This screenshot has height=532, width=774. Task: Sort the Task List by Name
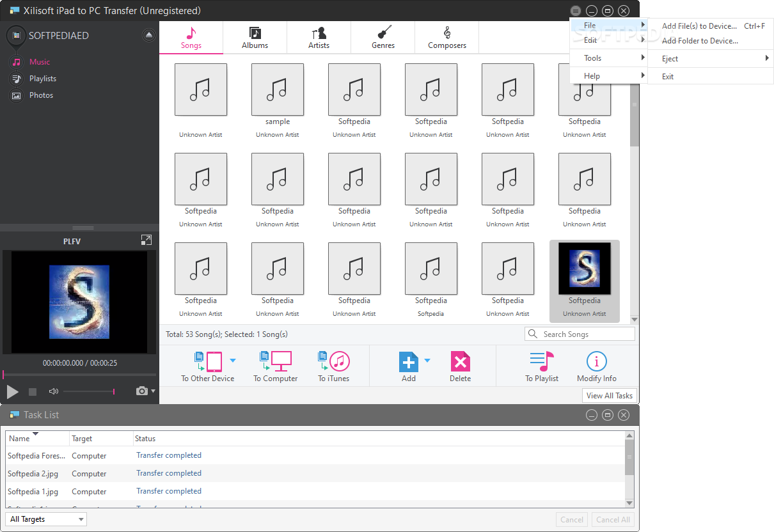coord(38,439)
